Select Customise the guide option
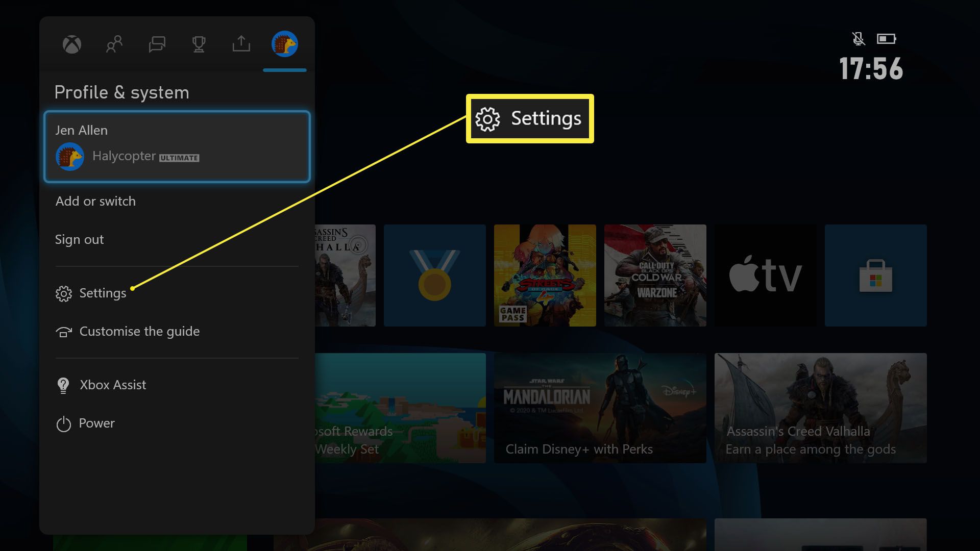This screenshot has width=980, height=551. click(x=139, y=330)
